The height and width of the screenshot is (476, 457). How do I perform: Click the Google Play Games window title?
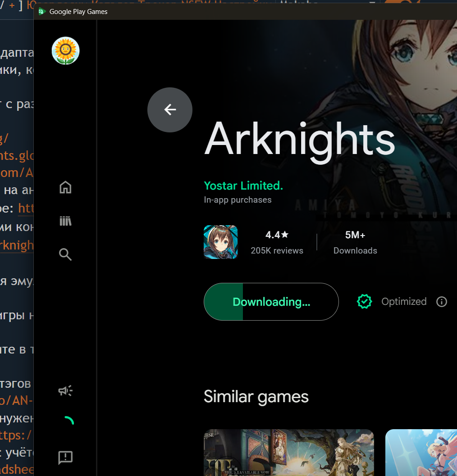click(x=78, y=12)
